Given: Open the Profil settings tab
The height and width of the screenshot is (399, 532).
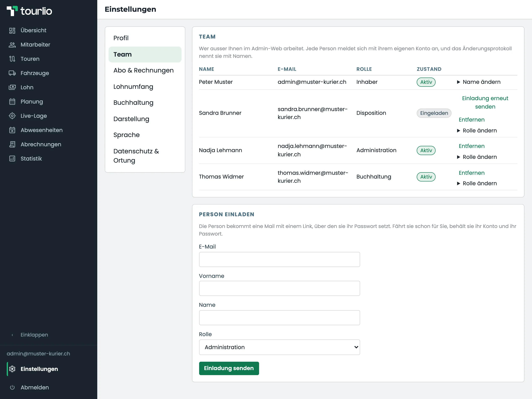Looking at the screenshot, I should coord(145,38).
